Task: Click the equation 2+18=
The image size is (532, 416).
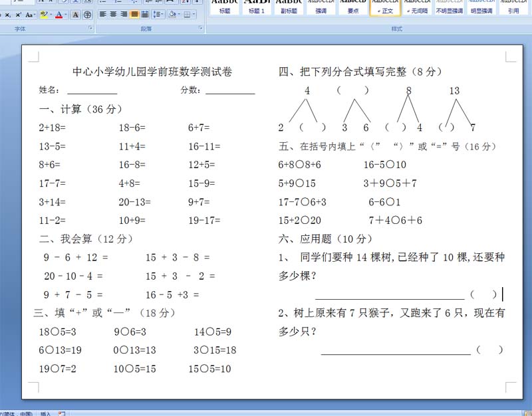Action: point(53,128)
